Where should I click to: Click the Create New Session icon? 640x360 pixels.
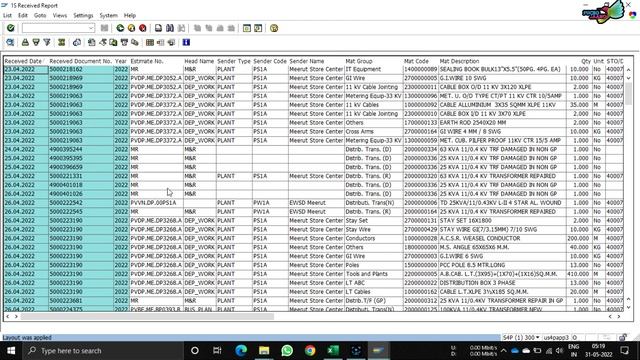(247, 28)
